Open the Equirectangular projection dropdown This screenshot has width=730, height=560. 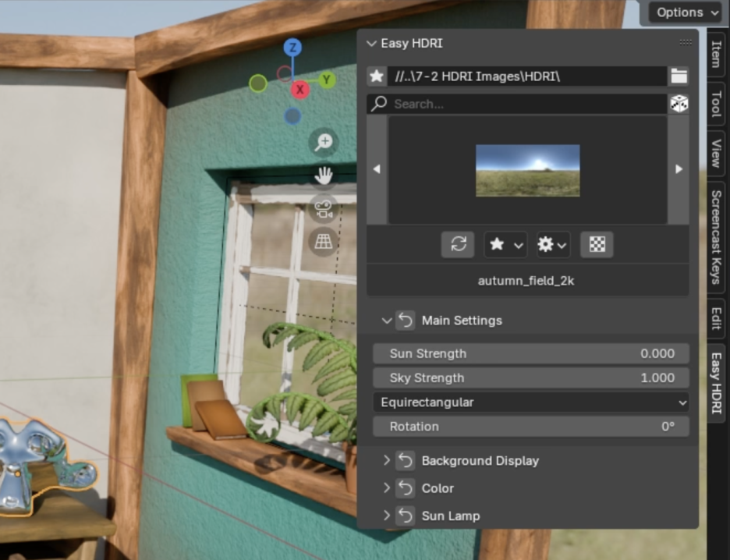[531, 402]
